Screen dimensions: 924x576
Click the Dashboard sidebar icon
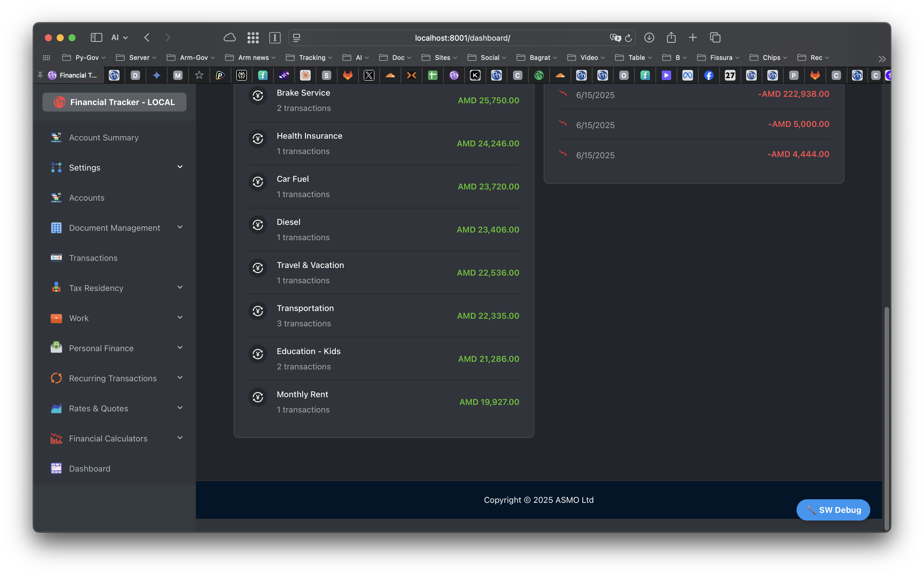coord(56,469)
